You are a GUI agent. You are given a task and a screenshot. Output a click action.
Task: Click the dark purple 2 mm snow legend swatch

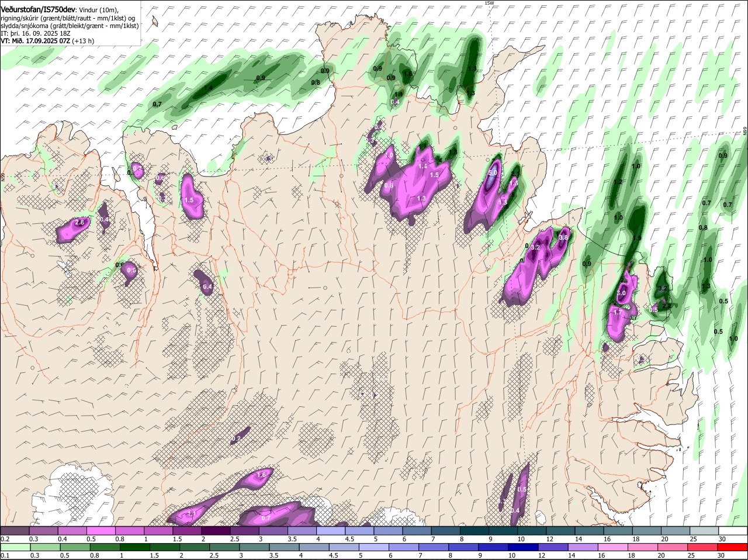215,531
